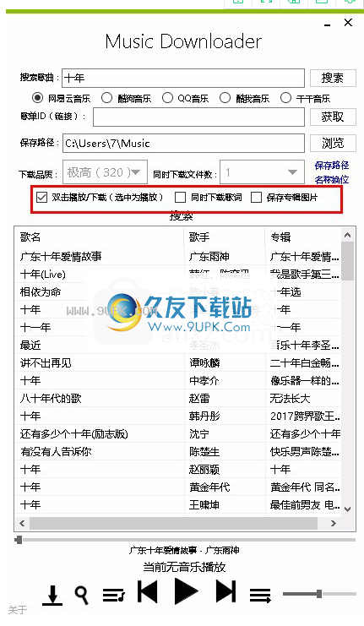Select song 最近

click(x=30, y=345)
